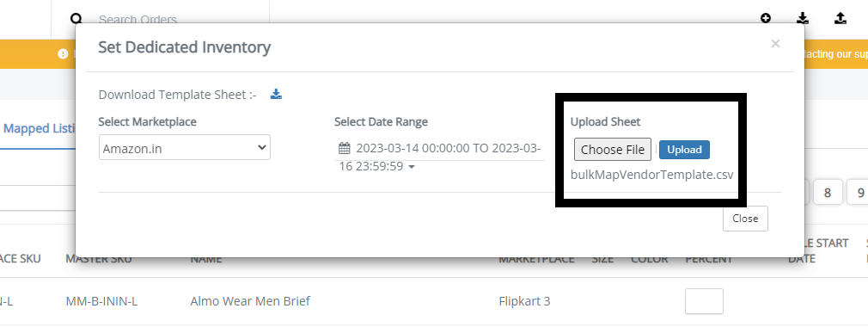
Task: Click the blue Upload button
Action: click(x=684, y=150)
